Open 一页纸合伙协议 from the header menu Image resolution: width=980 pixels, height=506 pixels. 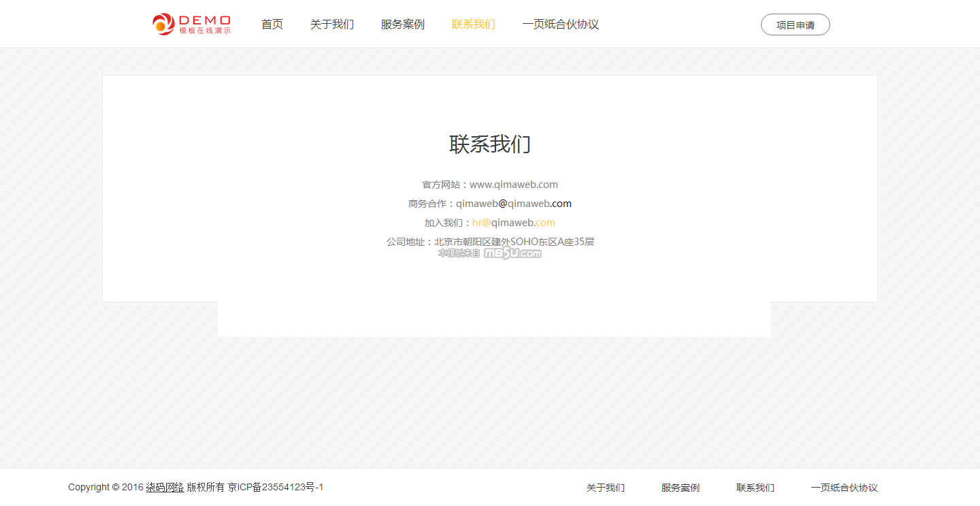coord(561,25)
